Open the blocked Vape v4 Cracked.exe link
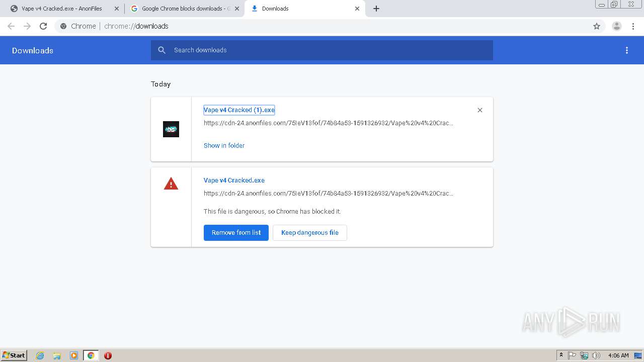 click(234, 180)
